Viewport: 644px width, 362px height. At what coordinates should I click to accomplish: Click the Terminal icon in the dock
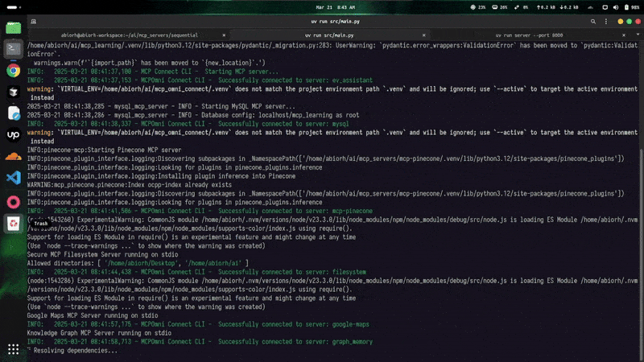pyautogui.click(x=14, y=48)
